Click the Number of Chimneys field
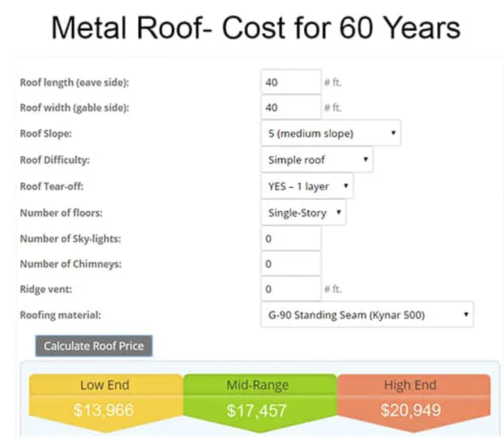Image resolution: width=504 pixels, height=438 pixels. (291, 263)
